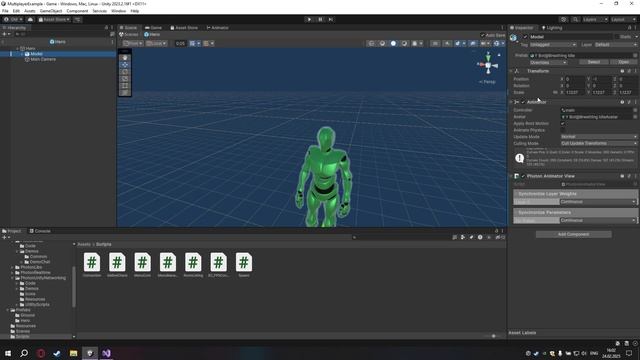Viewport: 640px width, 360px height.
Task: Open the Layers dropdown in top toolbar
Action: coord(595,19)
